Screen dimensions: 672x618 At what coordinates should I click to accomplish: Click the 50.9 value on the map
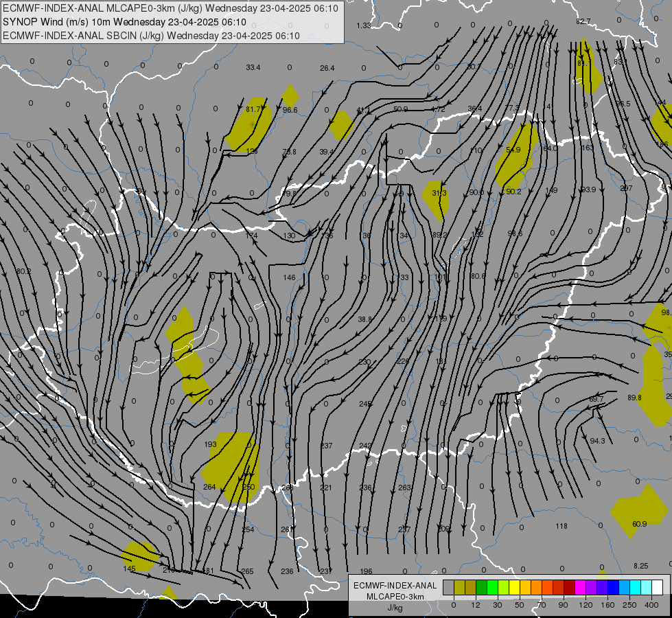(400, 109)
